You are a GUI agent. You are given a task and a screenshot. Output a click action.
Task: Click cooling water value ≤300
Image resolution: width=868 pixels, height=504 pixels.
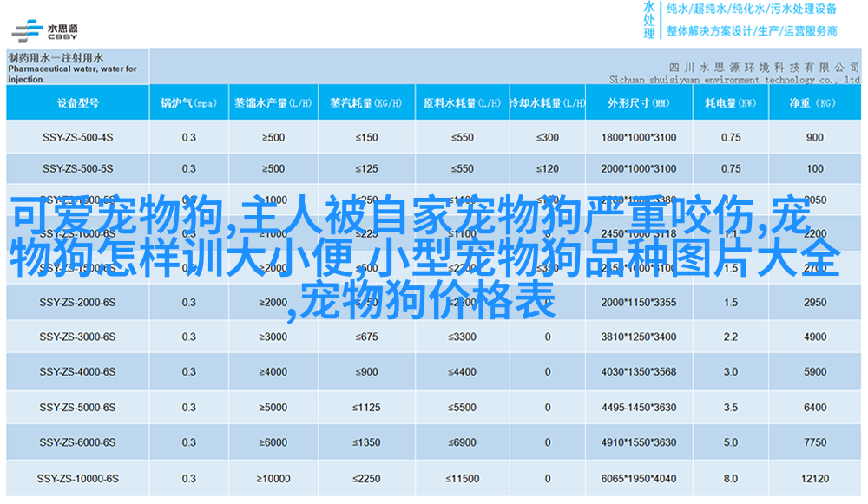[547, 137]
